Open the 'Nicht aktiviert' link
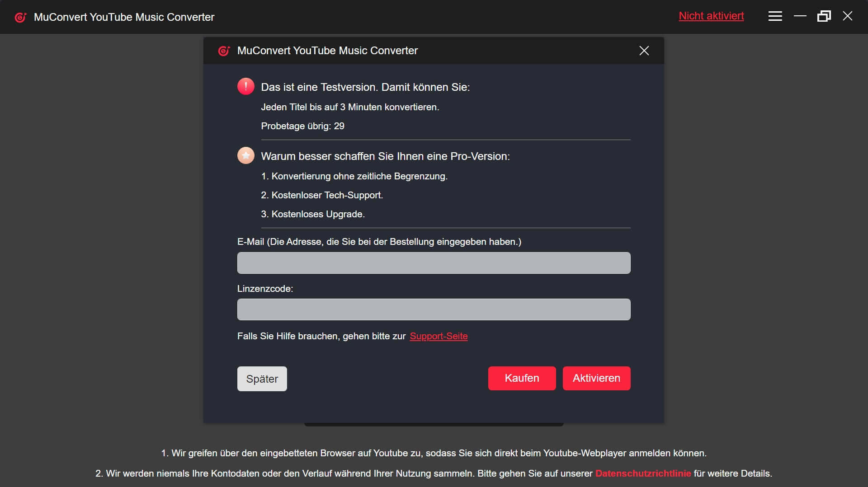This screenshot has width=868, height=487. (711, 16)
